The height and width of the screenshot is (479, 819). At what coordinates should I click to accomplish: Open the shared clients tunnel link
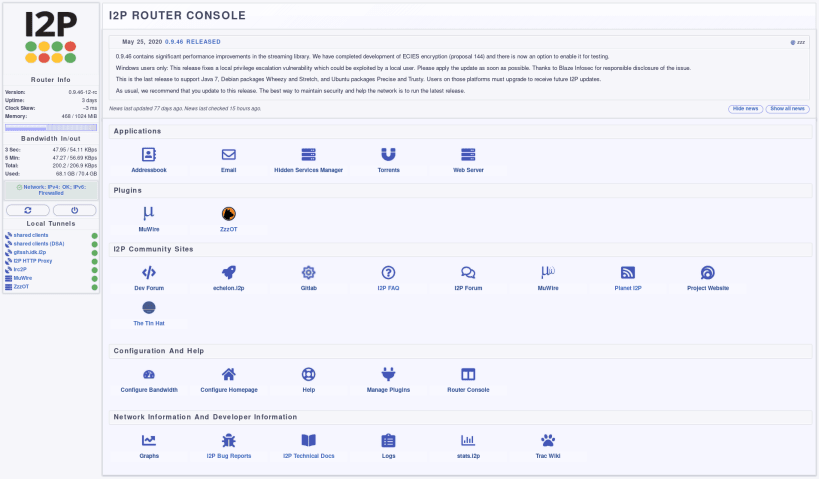coord(31,236)
